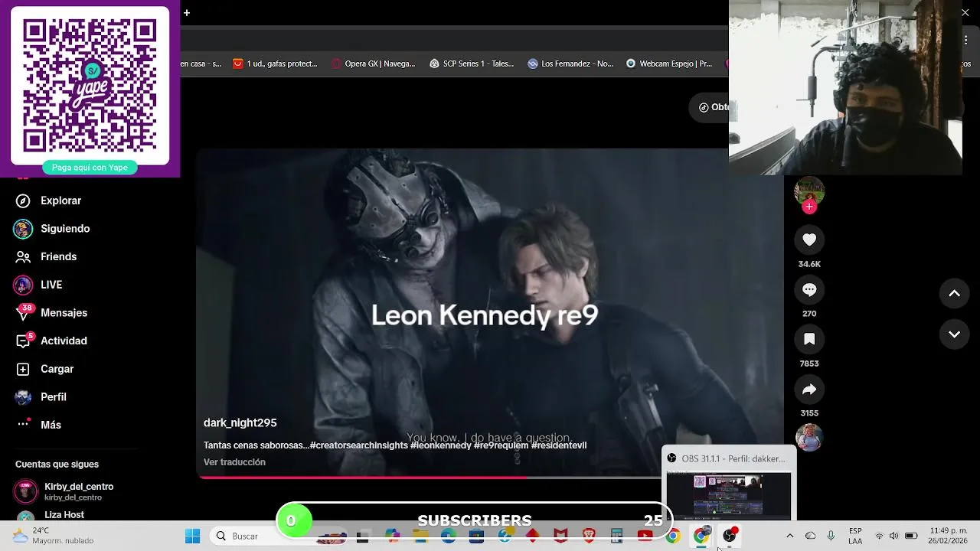Image resolution: width=980 pixels, height=551 pixels.
Task: Go to next video with down chevron
Action: pyautogui.click(x=954, y=334)
